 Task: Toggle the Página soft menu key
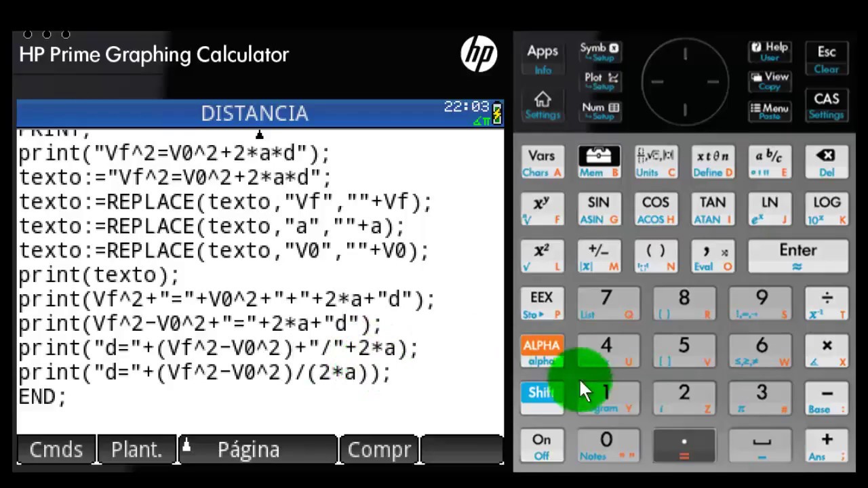coord(258,449)
